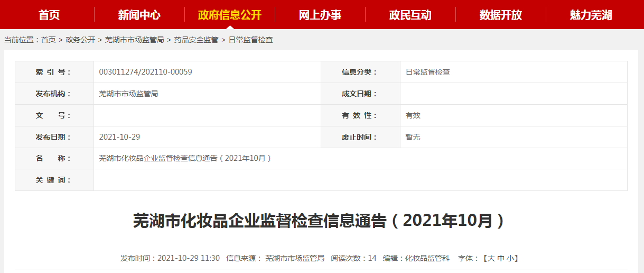Click the 日常监督检查 breadcrumb link
The width and height of the screenshot is (644, 273).
(250, 40)
